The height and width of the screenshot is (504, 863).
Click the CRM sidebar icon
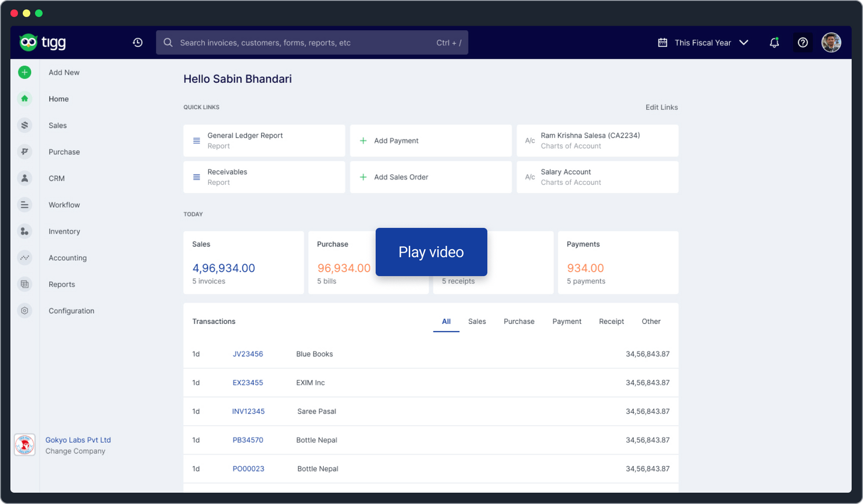pyautogui.click(x=25, y=178)
